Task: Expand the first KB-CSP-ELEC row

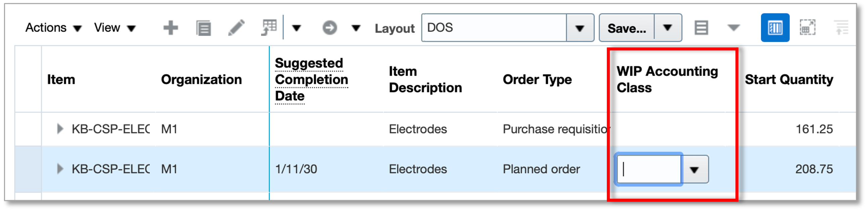Action: pyautogui.click(x=60, y=129)
